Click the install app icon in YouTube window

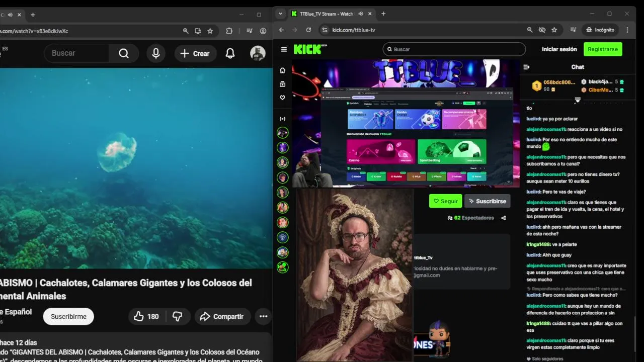pyautogui.click(x=198, y=31)
